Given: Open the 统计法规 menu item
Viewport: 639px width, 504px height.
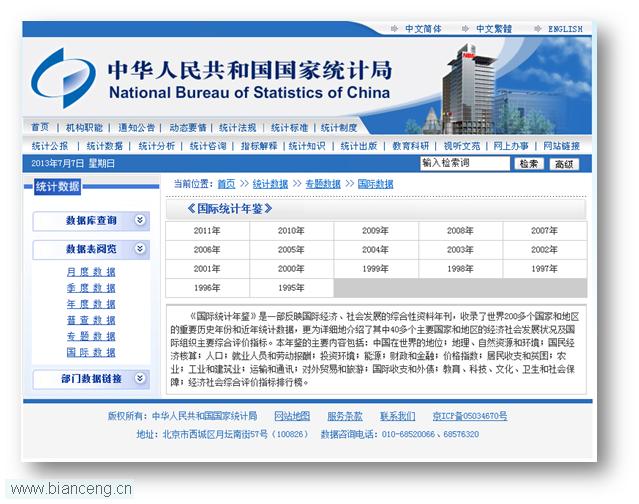Looking at the screenshot, I should 238,128.
